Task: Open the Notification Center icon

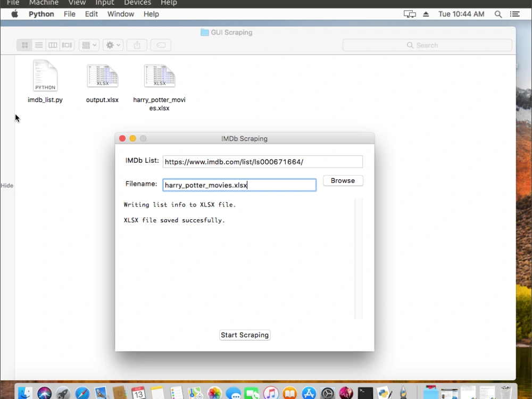Action: [x=514, y=14]
